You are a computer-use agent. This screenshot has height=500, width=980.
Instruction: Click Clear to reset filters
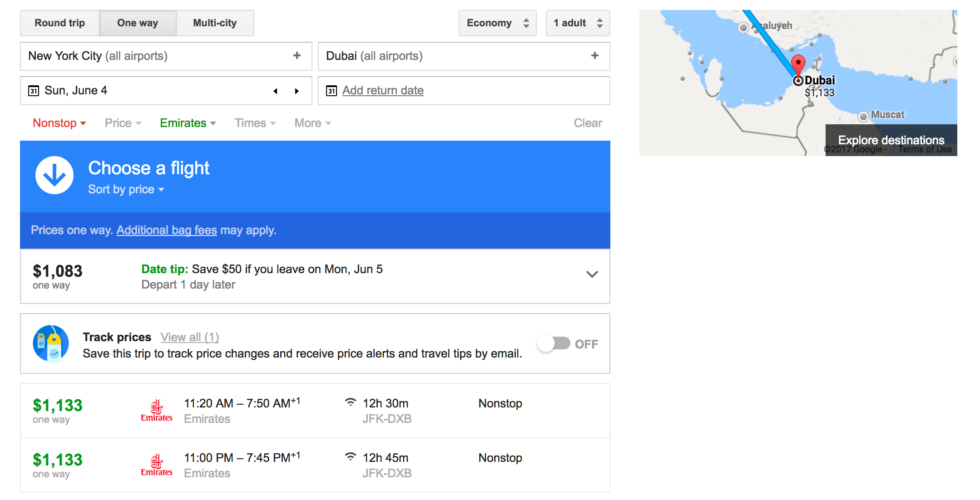(x=588, y=123)
